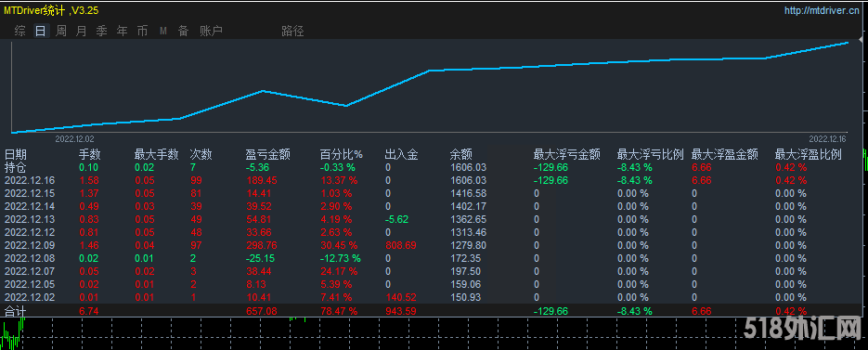Click the trade count 97

pyautogui.click(x=196, y=245)
